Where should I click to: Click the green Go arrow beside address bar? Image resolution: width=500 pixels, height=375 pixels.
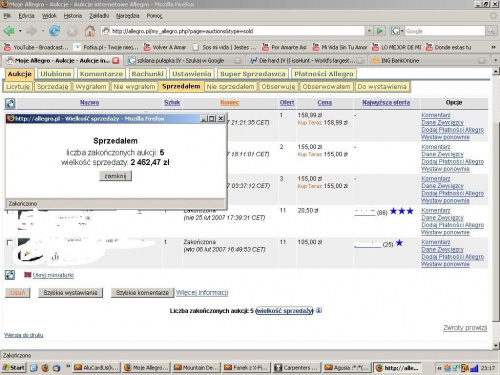(x=380, y=31)
